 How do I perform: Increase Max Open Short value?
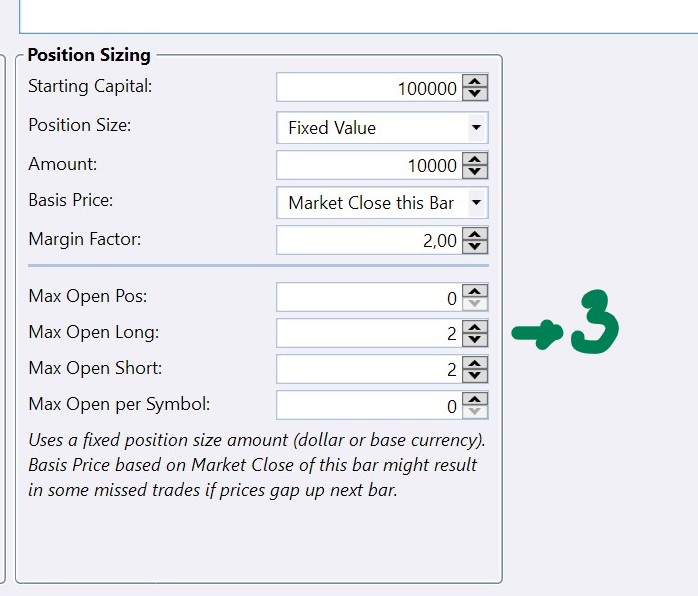[476, 363]
